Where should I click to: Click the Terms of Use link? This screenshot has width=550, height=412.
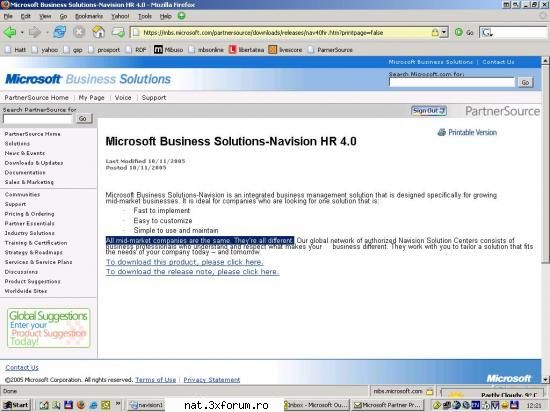(x=155, y=380)
